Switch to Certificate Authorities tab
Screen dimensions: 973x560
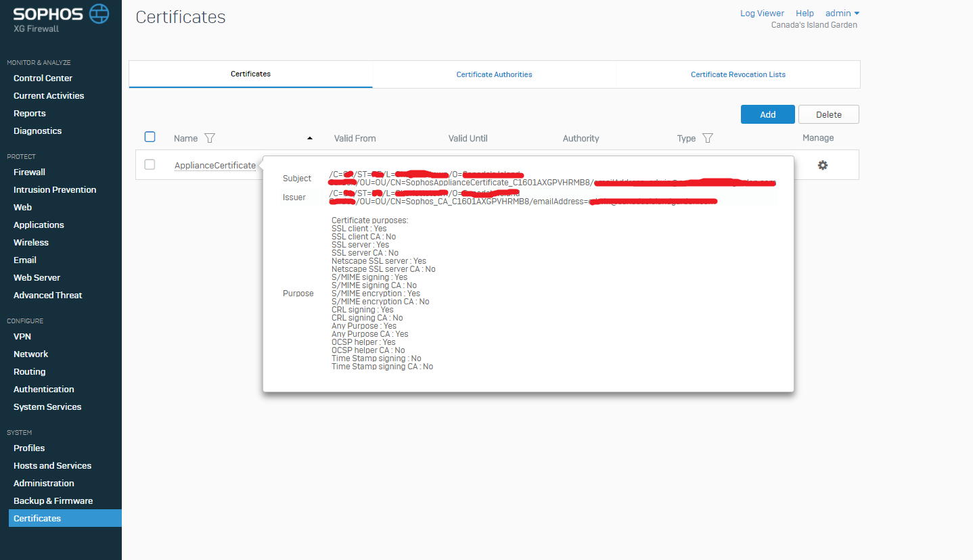pyautogui.click(x=494, y=74)
